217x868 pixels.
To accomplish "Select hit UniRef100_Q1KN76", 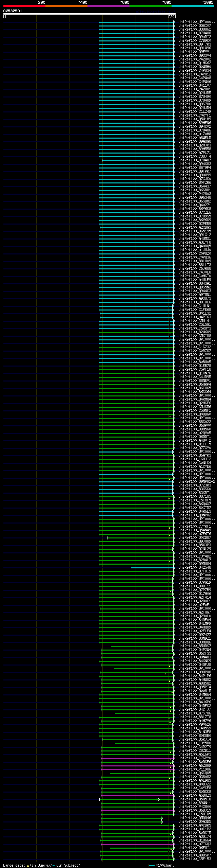I will (x=195, y=373).
